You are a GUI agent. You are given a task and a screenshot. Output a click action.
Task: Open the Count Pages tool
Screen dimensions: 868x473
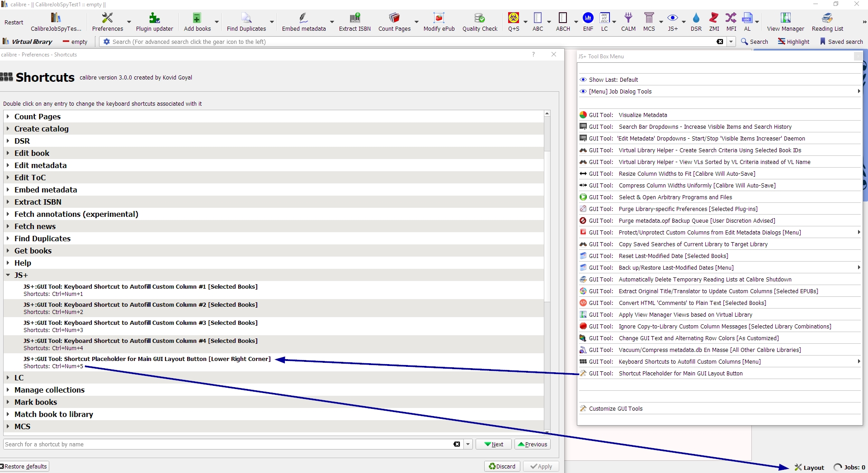[395, 22]
